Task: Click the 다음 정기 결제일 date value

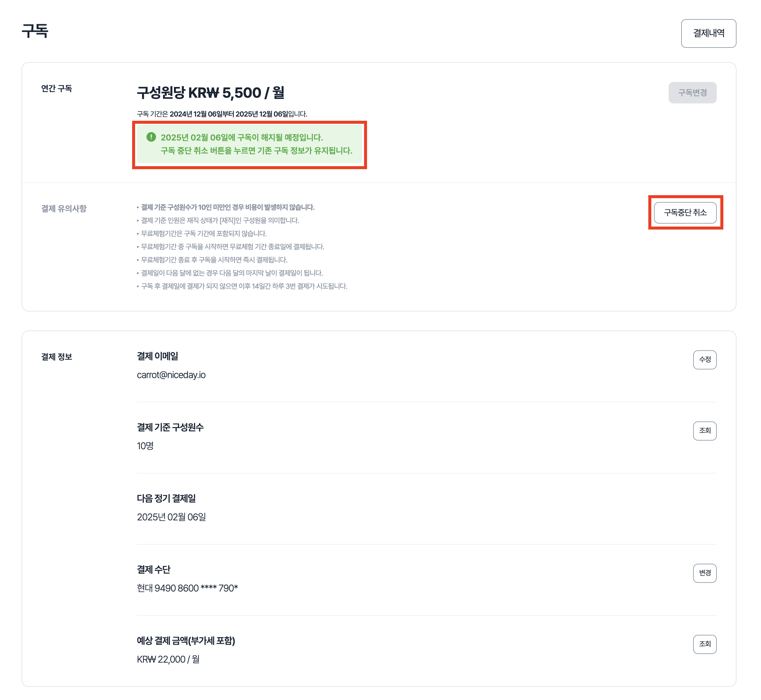Action: tap(171, 517)
